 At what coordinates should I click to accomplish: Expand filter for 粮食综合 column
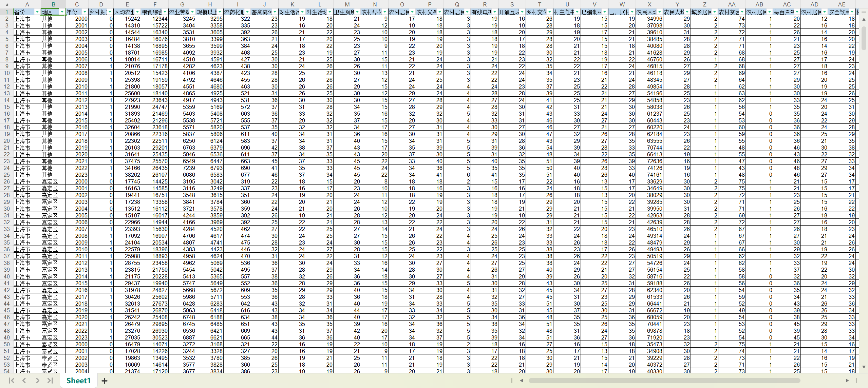click(x=165, y=12)
